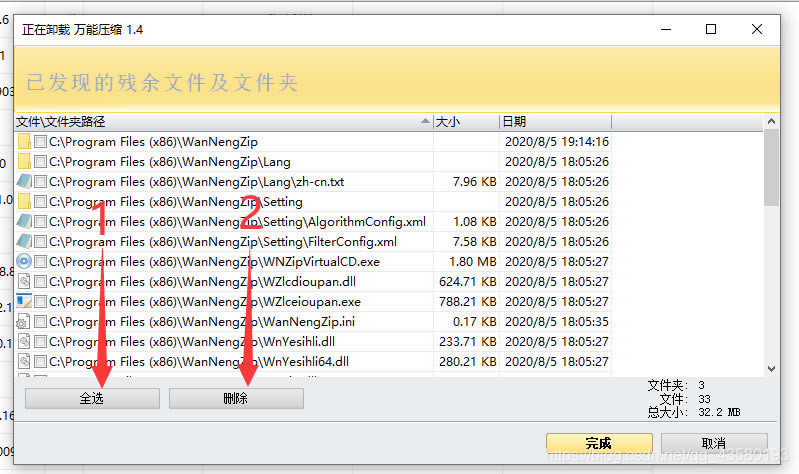Select the path text ending in WanNengZip.ini
Screen dimensions: 799x474
[202, 322]
